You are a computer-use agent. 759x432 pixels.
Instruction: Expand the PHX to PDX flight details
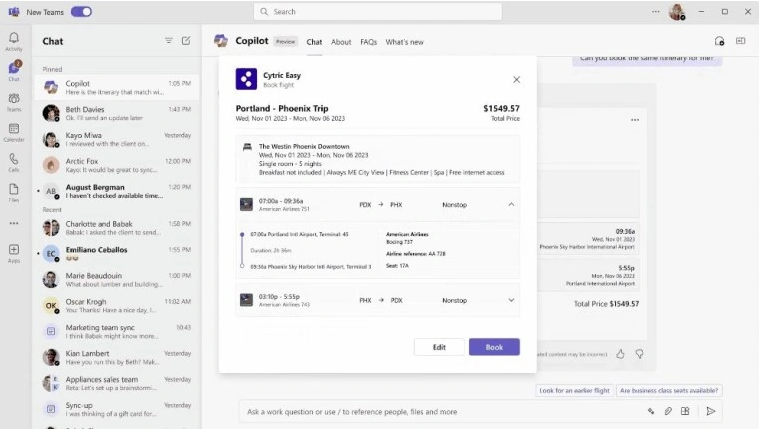point(511,300)
